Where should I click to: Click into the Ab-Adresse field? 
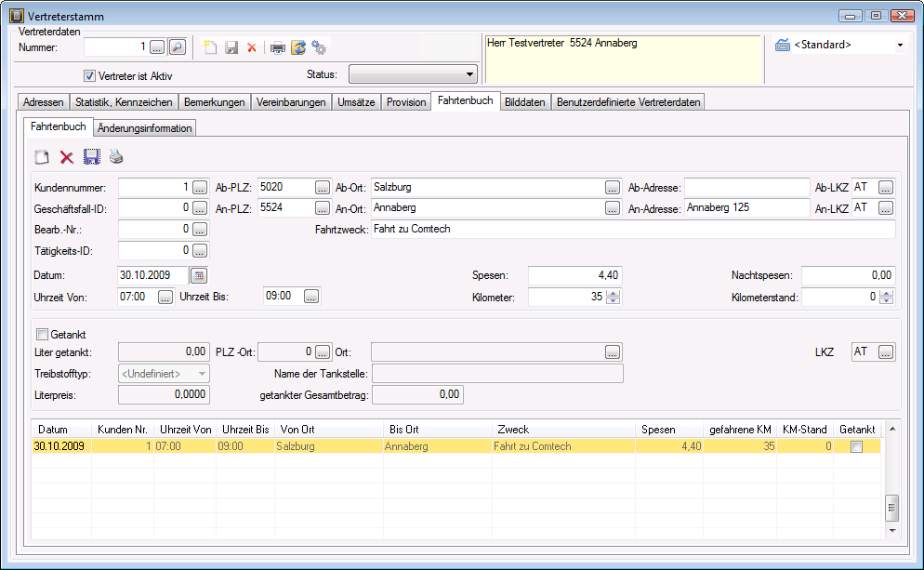(746, 188)
